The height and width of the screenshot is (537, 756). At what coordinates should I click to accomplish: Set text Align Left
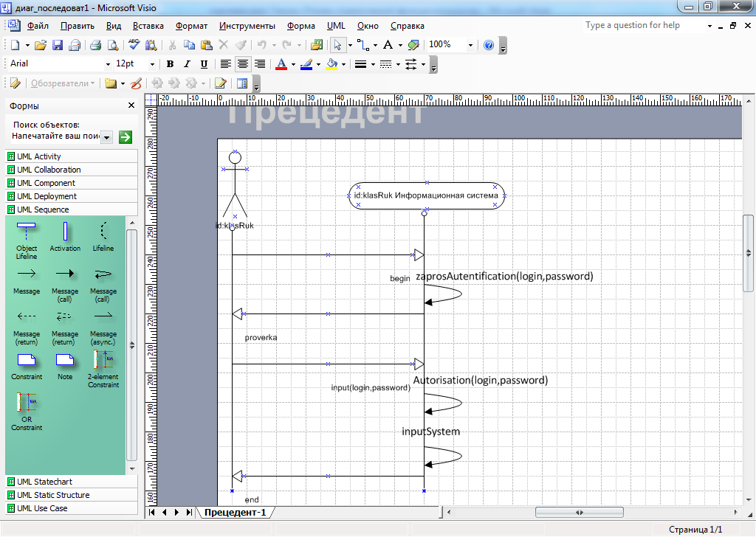tap(225, 64)
